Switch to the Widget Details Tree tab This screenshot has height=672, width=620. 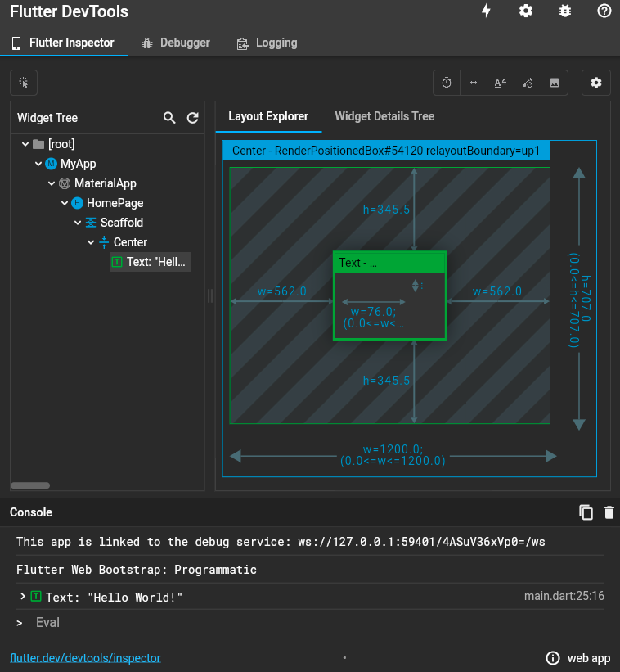click(384, 116)
